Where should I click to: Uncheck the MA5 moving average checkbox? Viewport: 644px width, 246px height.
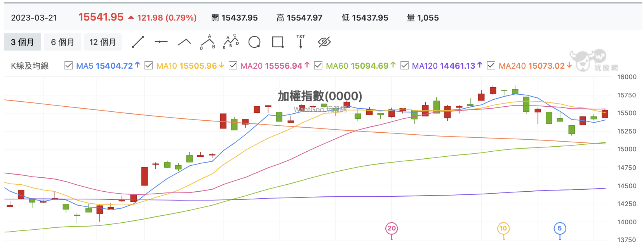pyautogui.click(x=69, y=66)
